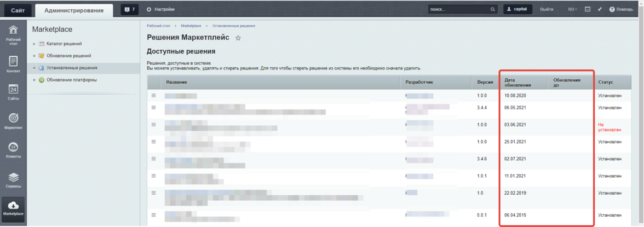Open the RU language dropdown
This screenshot has height=227, width=644.
[x=573, y=9]
